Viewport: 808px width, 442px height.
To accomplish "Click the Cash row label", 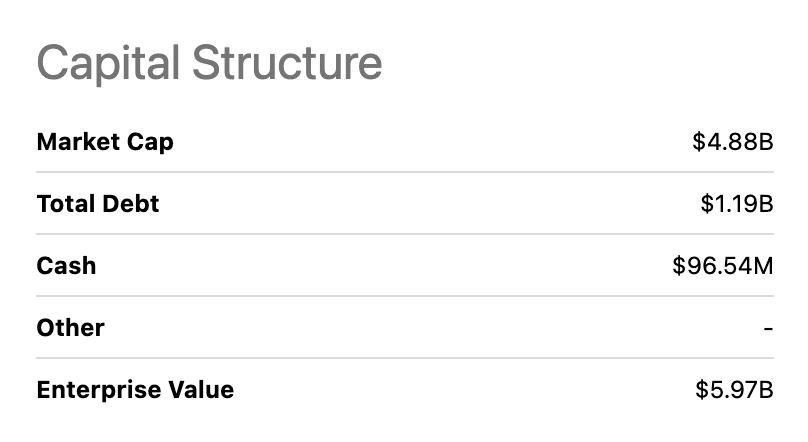I will point(66,266).
